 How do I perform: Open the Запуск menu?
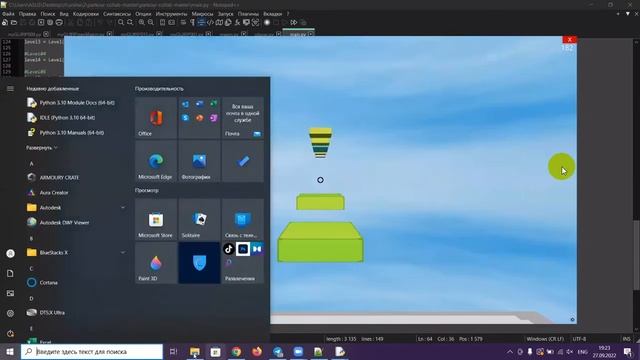[225, 14]
